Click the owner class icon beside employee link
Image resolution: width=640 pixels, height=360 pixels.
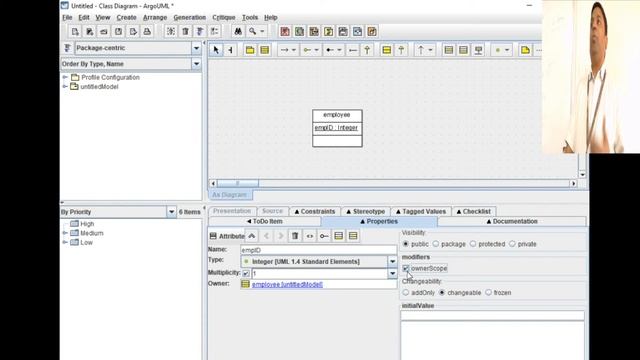pos(245,284)
